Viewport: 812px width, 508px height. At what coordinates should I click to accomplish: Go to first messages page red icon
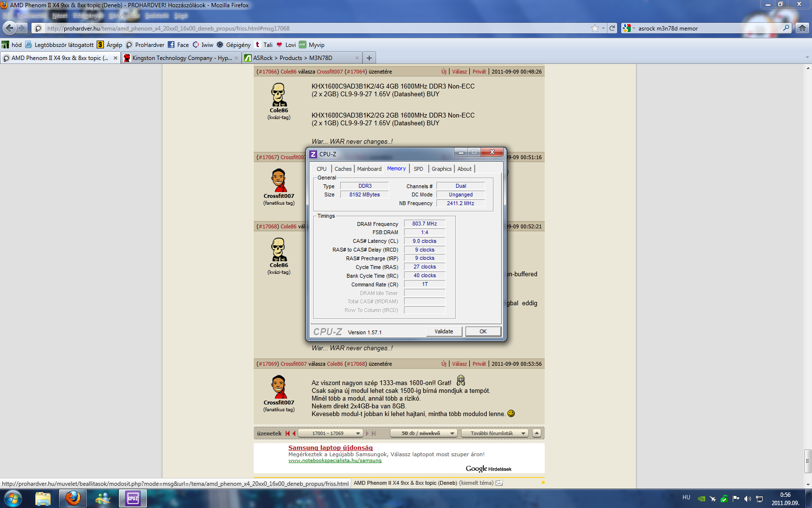click(288, 433)
